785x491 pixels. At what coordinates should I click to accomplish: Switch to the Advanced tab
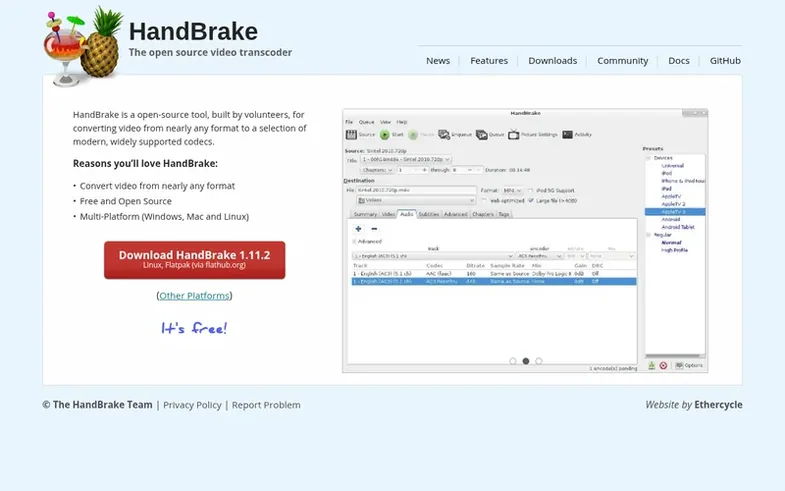click(456, 214)
